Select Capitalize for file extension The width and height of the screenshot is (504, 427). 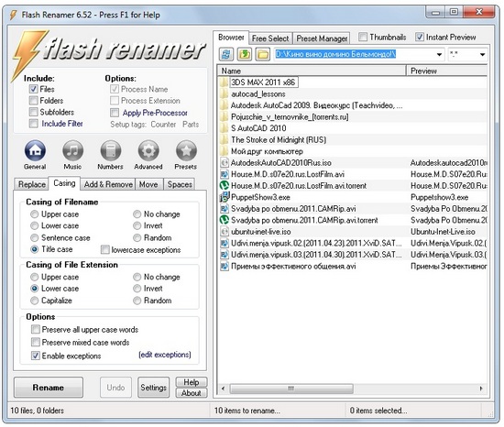coord(35,301)
